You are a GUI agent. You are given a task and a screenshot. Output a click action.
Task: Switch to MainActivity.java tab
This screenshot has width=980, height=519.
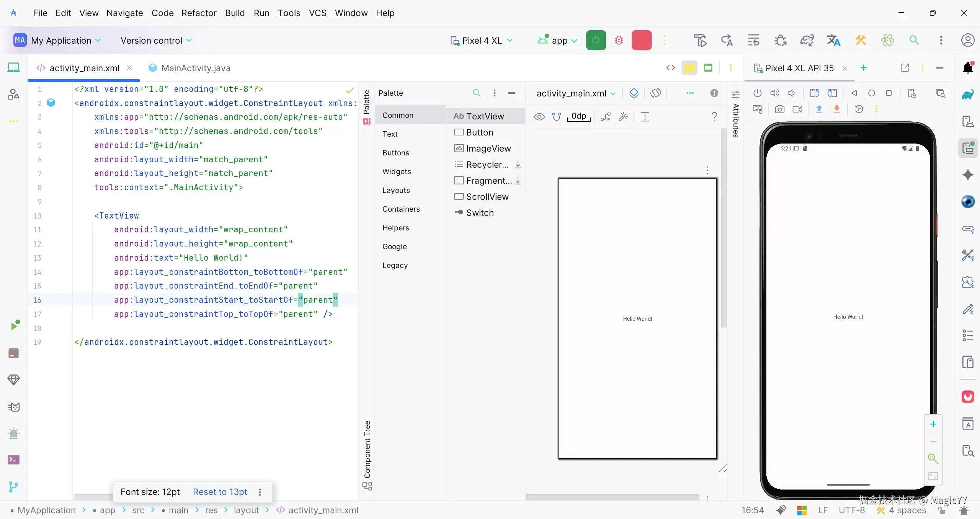tap(196, 68)
